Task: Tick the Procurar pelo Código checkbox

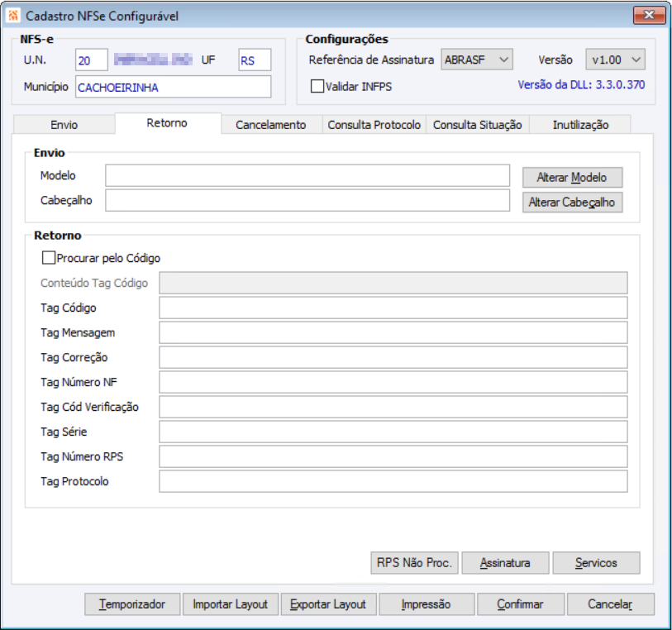Action: pyautogui.click(x=49, y=258)
